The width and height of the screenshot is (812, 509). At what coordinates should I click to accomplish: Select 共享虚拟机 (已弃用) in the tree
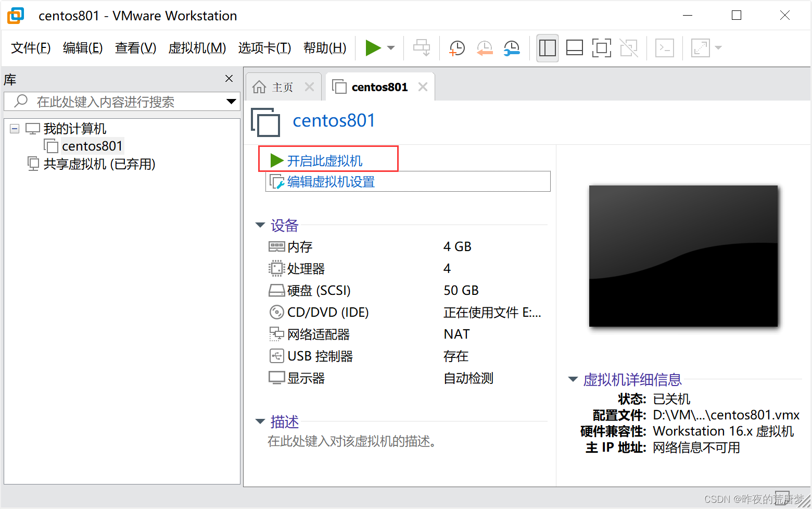(x=99, y=164)
